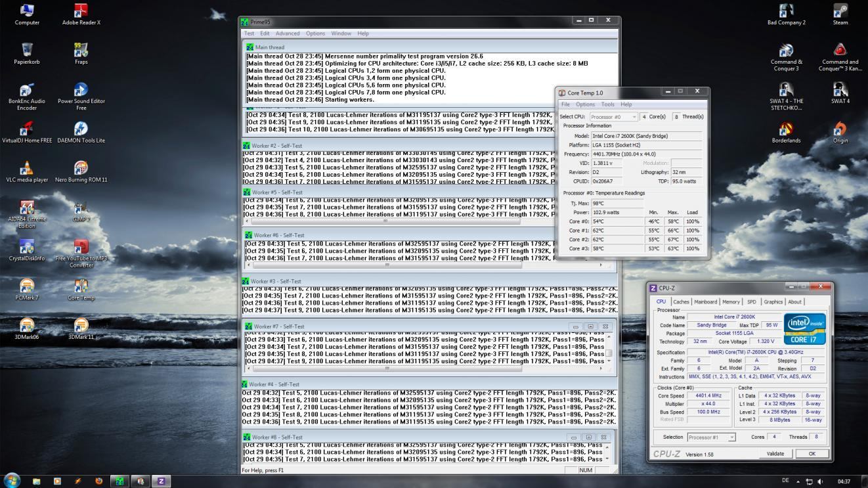Open Papierkorb recycle bin icon
The height and width of the screenshot is (488, 868).
[27, 54]
